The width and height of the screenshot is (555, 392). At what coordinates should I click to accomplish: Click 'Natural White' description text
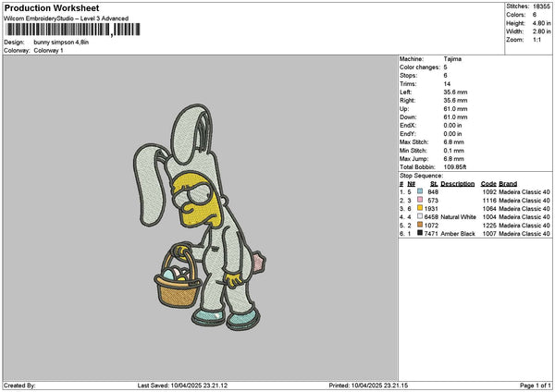pos(459,217)
